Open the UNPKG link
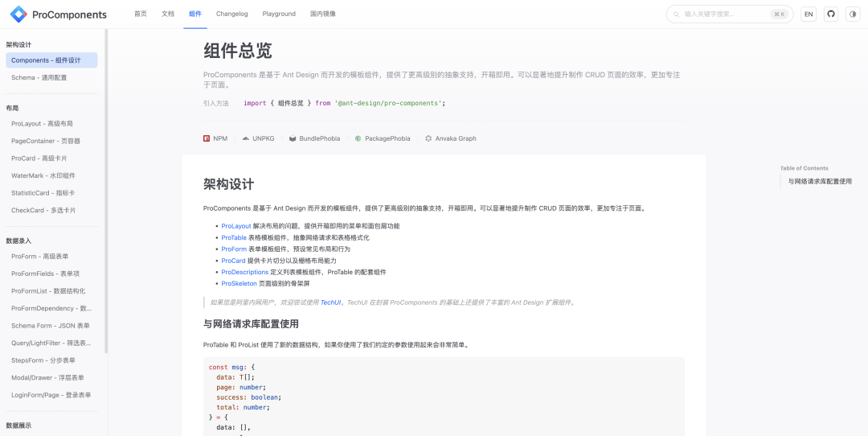Image resolution: width=868 pixels, height=436 pixels. pyautogui.click(x=258, y=138)
